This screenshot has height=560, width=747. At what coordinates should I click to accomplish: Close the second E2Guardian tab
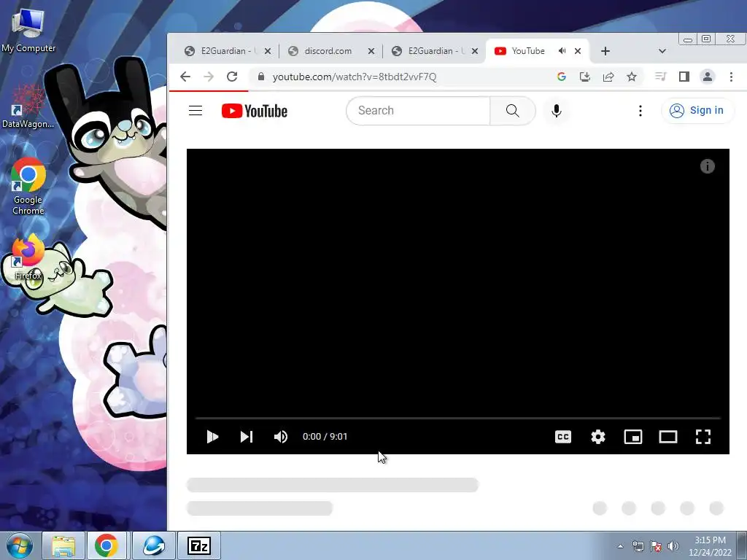pyautogui.click(x=475, y=51)
